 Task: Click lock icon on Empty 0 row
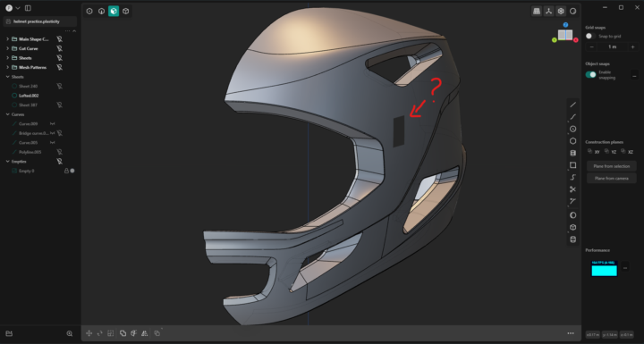point(66,171)
